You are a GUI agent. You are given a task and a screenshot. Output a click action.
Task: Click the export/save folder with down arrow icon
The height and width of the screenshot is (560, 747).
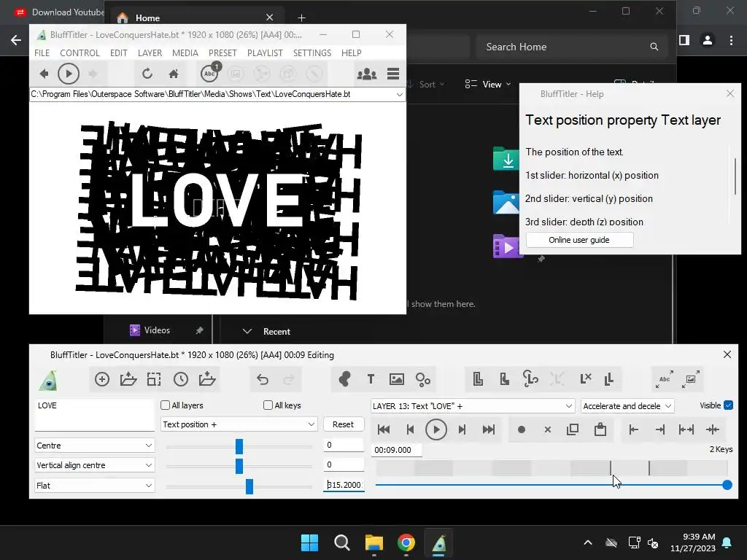tap(206, 379)
